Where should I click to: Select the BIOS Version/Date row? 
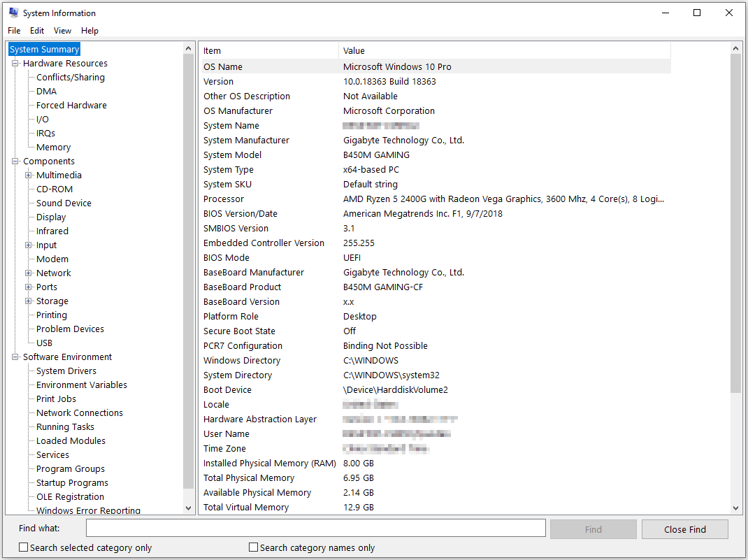click(435, 214)
